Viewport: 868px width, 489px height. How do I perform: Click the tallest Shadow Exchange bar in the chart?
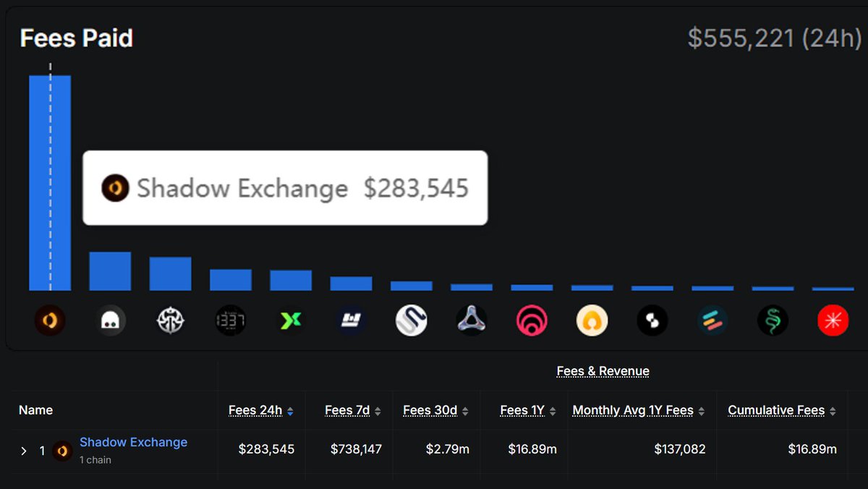click(50, 183)
